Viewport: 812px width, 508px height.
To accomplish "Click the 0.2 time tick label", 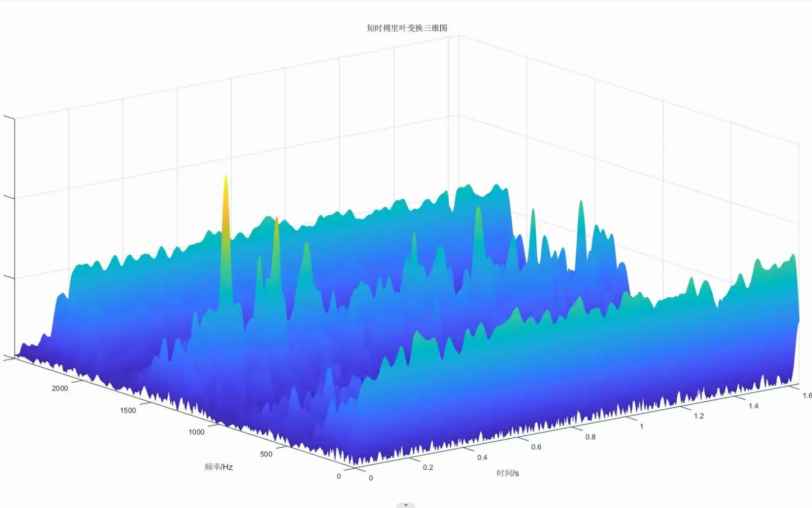I will (428, 467).
